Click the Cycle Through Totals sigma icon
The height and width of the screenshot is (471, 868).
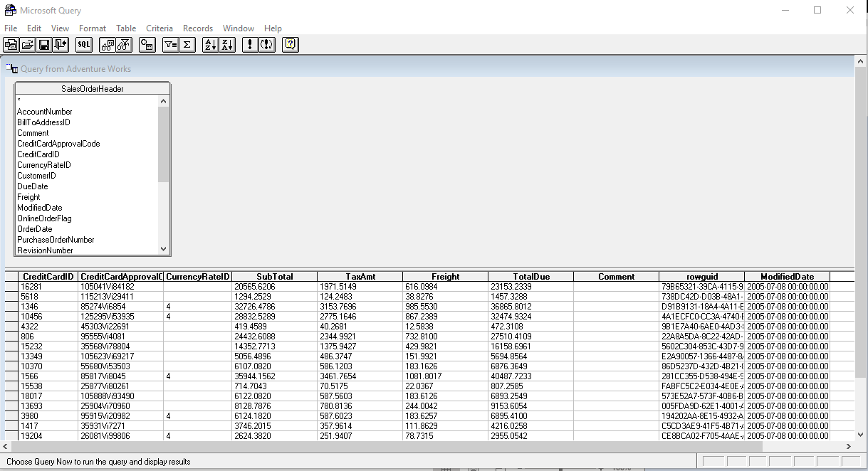(x=187, y=44)
